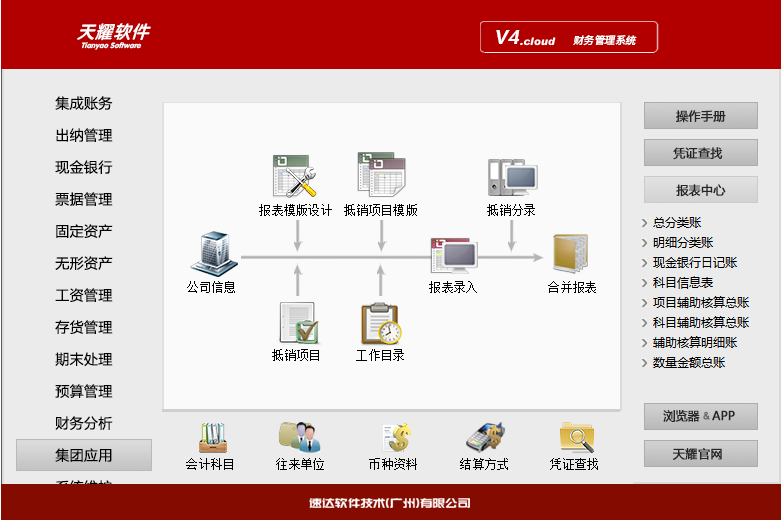783x520 pixels.
Task: Click the 操作手册 button
Action: tap(701, 116)
